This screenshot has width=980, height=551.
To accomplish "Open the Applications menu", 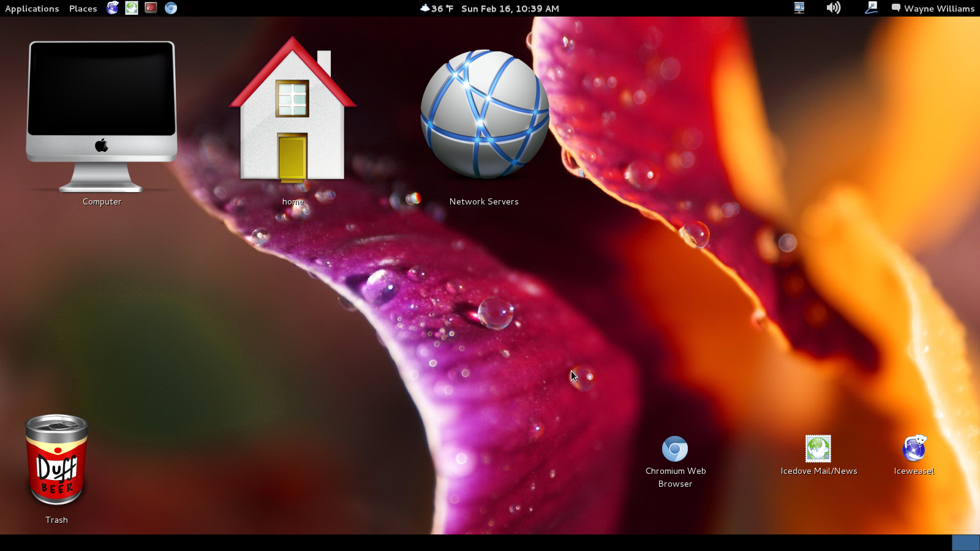I will 32,9.
